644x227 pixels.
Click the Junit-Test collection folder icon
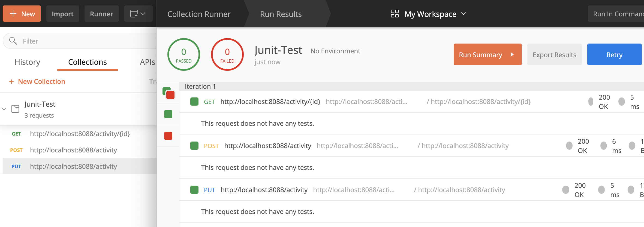coord(15,109)
